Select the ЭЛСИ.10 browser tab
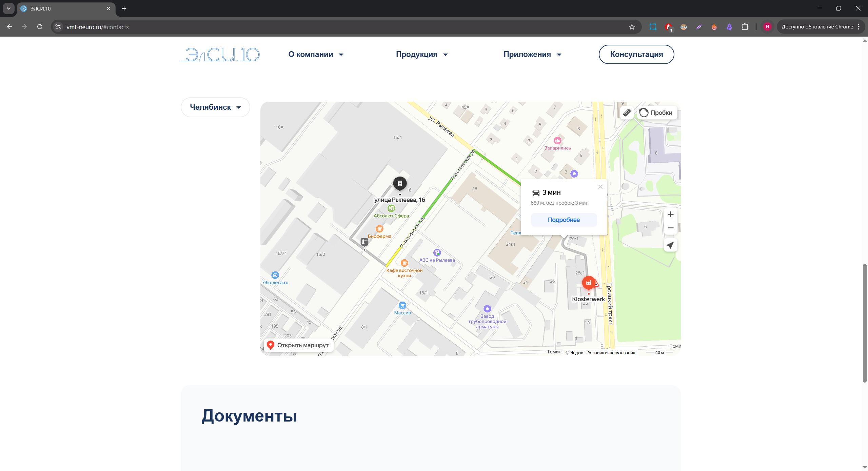 click(66, 8)
